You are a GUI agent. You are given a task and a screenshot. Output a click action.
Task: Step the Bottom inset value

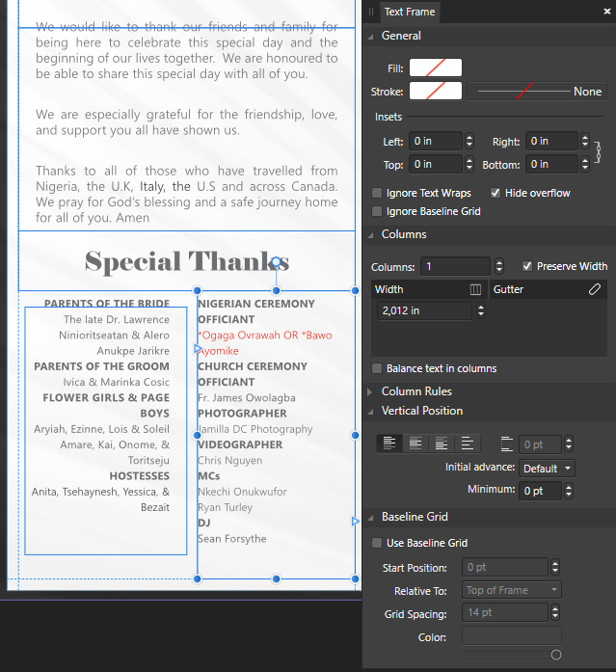pos(585,164)
